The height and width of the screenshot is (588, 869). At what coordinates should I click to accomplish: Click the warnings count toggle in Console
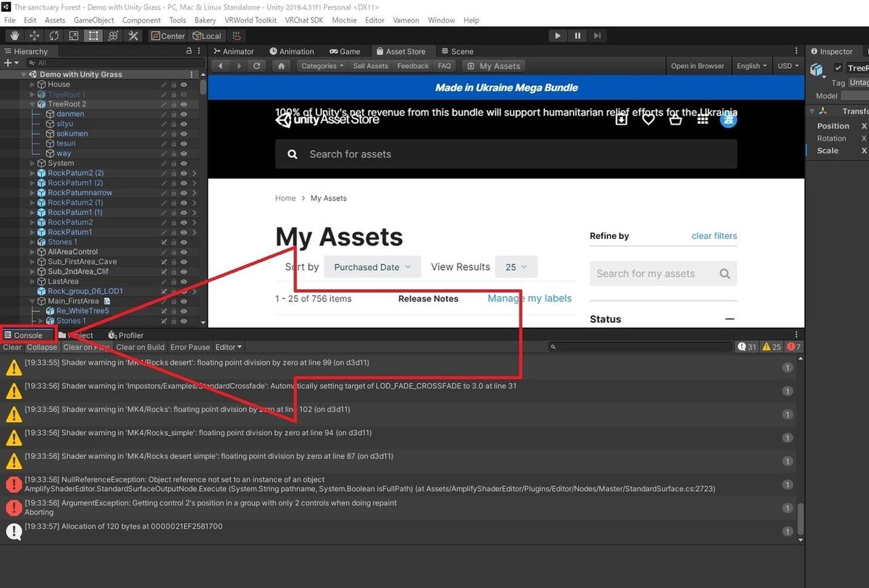(x=772, y=347)
